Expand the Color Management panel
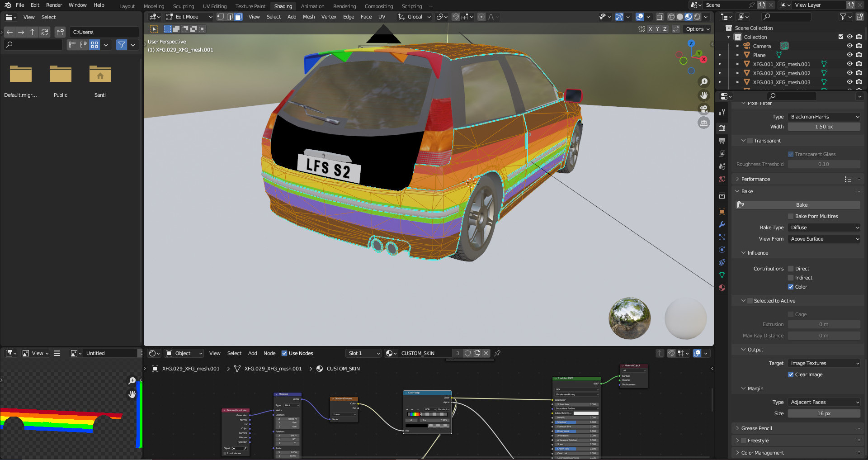 pyautogui.click(x=762, y=453)
